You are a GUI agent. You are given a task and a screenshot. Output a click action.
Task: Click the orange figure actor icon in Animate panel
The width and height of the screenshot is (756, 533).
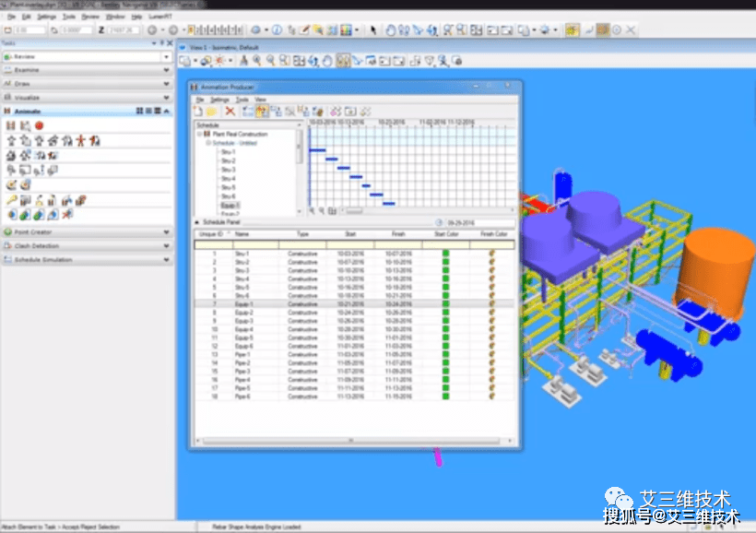80,141
